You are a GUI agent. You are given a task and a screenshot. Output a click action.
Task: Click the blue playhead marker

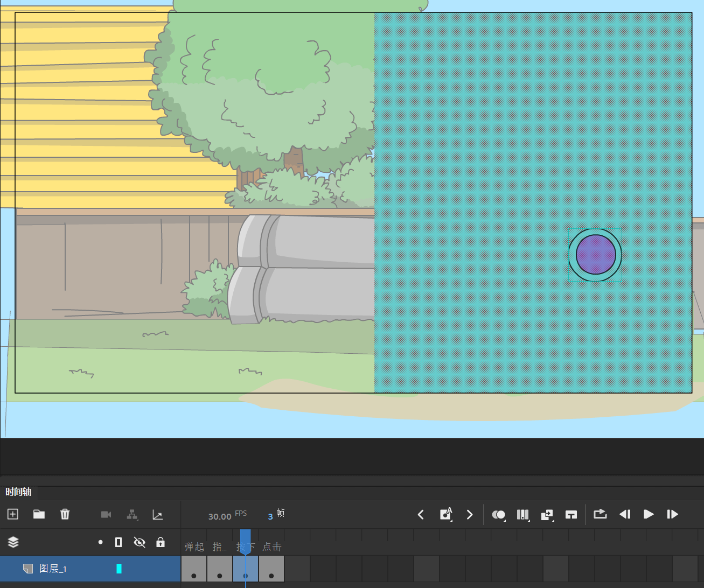(245, 541)
